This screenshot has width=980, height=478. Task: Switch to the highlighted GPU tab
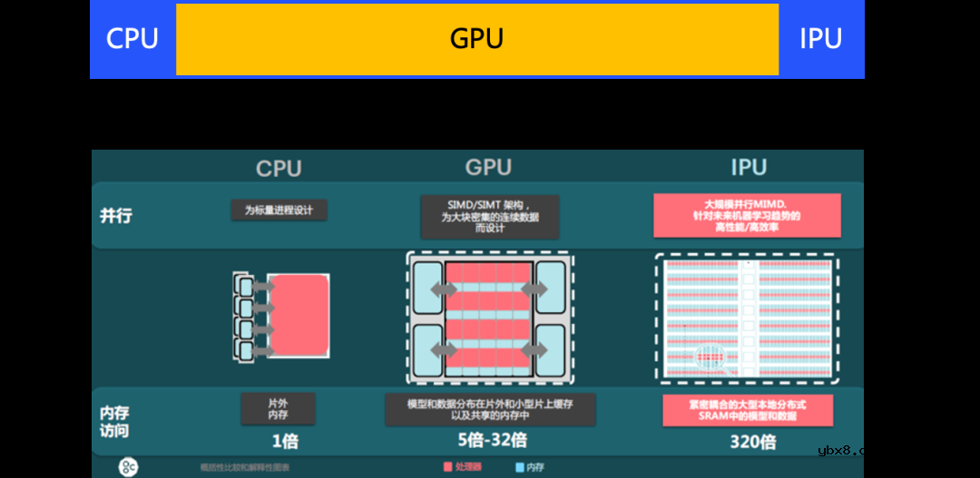(x=476, y=39)
